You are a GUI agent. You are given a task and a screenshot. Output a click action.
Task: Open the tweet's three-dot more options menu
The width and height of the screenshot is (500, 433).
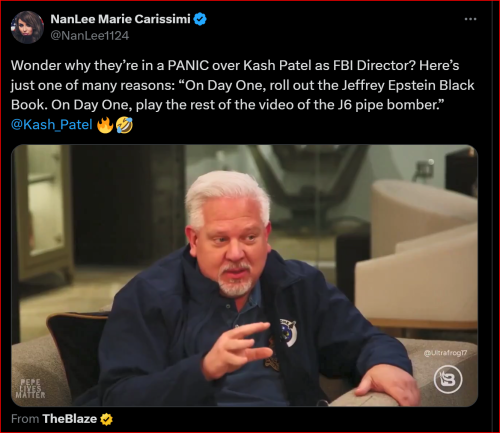pos(470,19)
